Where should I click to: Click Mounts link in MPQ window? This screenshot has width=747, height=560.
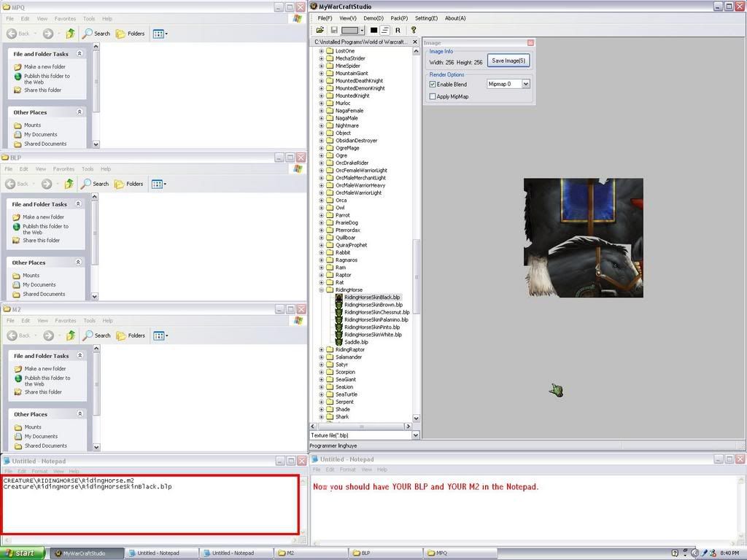click(x=32, y=125)
